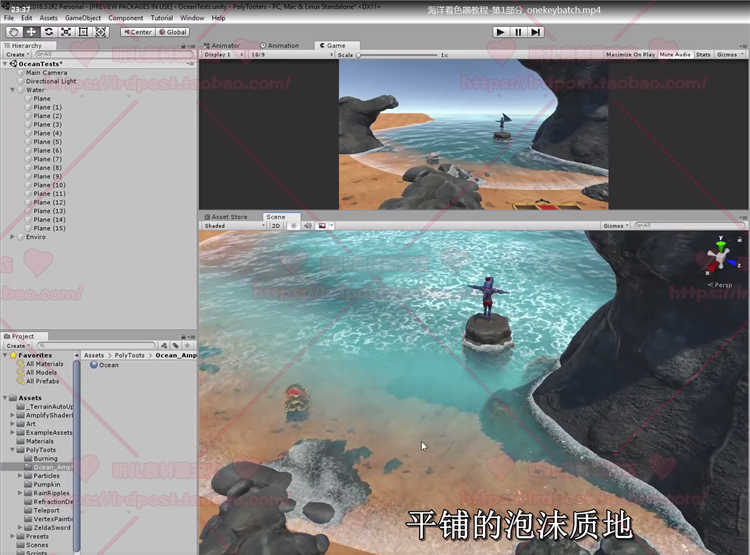
Task: Select the Scale tool
Action: click(66, 32)
